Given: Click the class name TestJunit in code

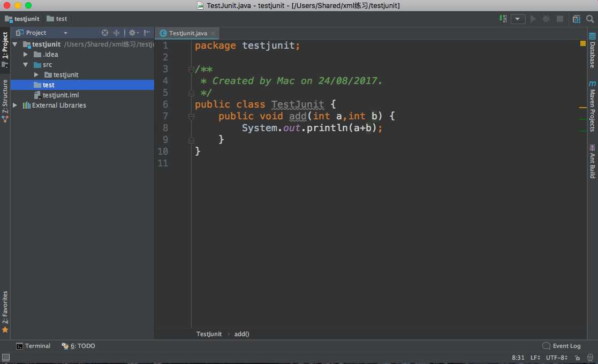Looking at the screenshot, I should click(x=298, y=104).
